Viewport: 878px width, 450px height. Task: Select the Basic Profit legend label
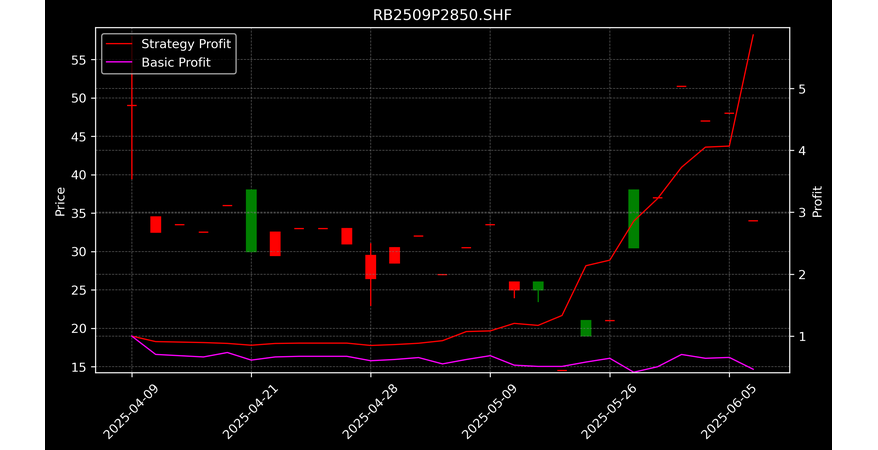coord(176,62)
